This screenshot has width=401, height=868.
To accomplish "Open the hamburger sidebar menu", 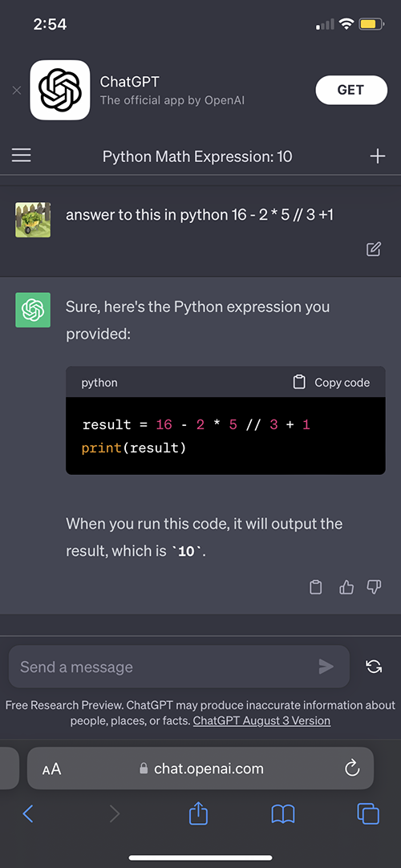I will click(22, 156).
